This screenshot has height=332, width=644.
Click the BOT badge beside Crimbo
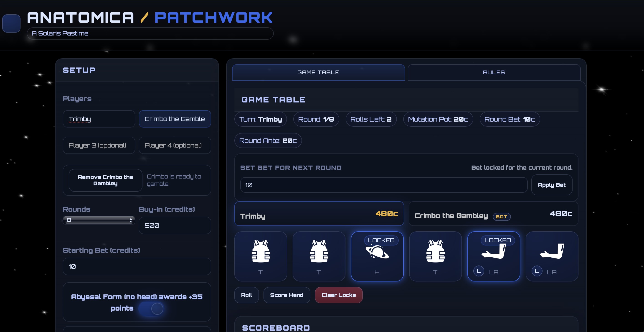click(x=501, y=217)
